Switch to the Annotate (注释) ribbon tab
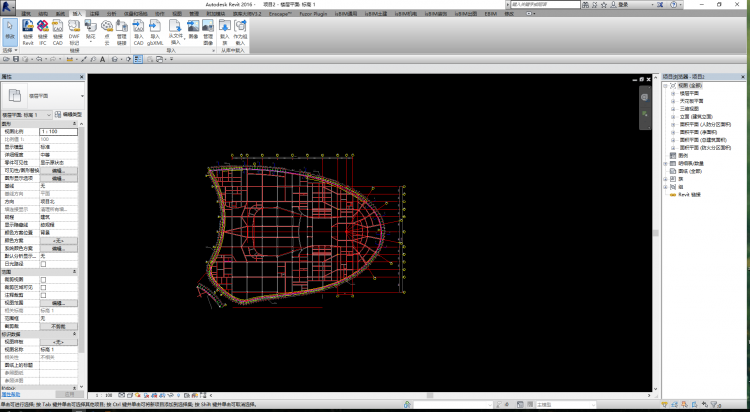The image size is (750, 412). click(94, 15)
